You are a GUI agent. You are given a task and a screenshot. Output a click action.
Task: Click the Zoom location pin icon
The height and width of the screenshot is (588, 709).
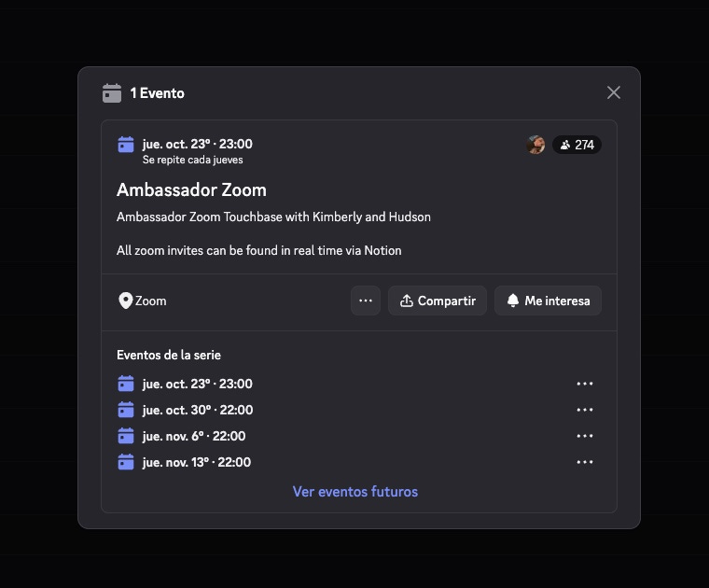(x=125, y=301)
